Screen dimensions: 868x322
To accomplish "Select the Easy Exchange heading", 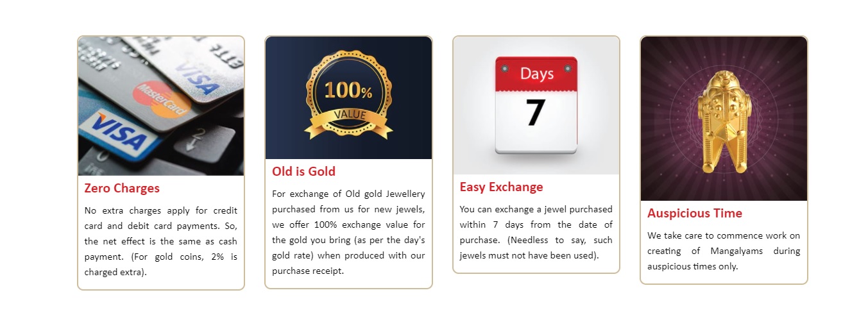I will [x=501, y=187].
